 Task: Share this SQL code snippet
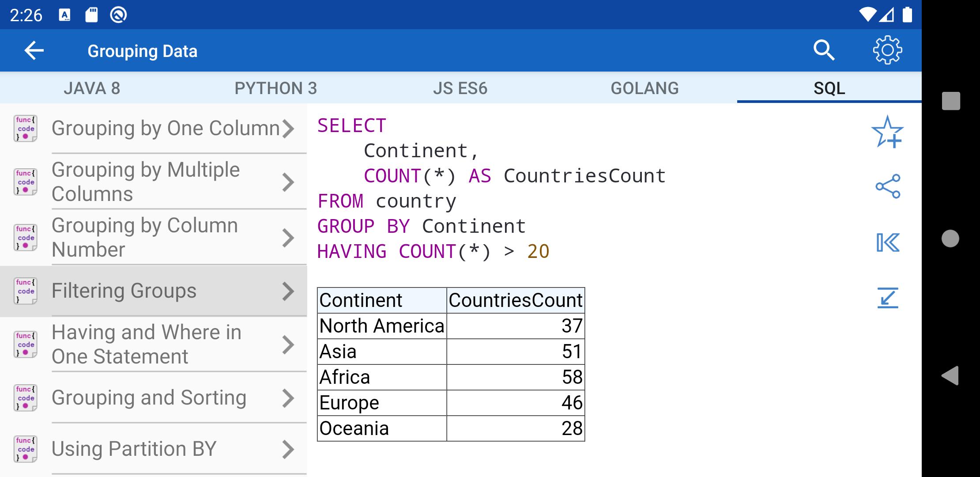click(x=887, y=186)
